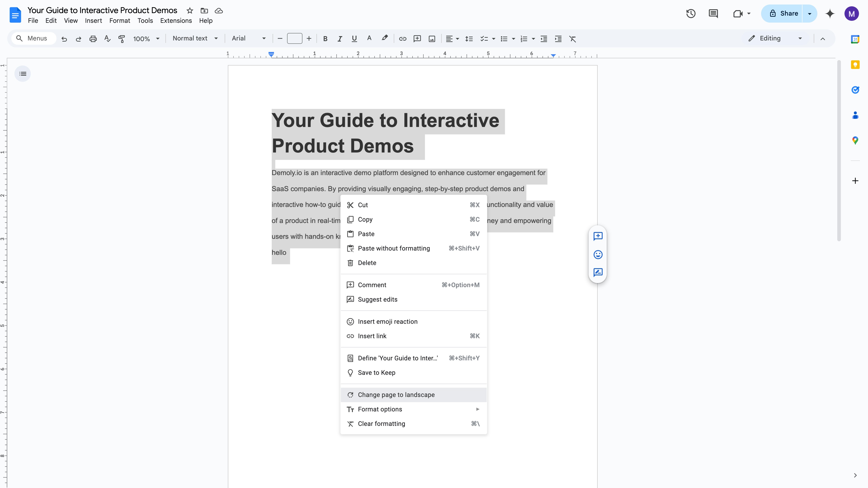This screenshot has height=488, width=868.
Task: Open Google Tasks in side panel
Action: tap(855, 90)
